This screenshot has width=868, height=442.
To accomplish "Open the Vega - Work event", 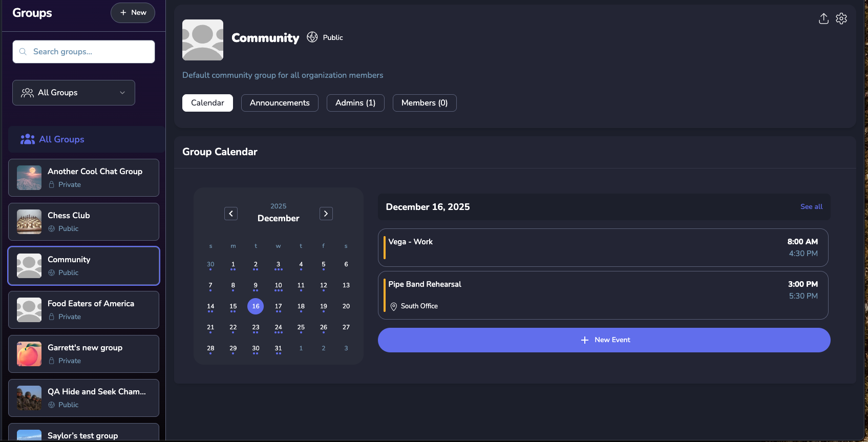I will pyautogui.click(x=603, y=248).
